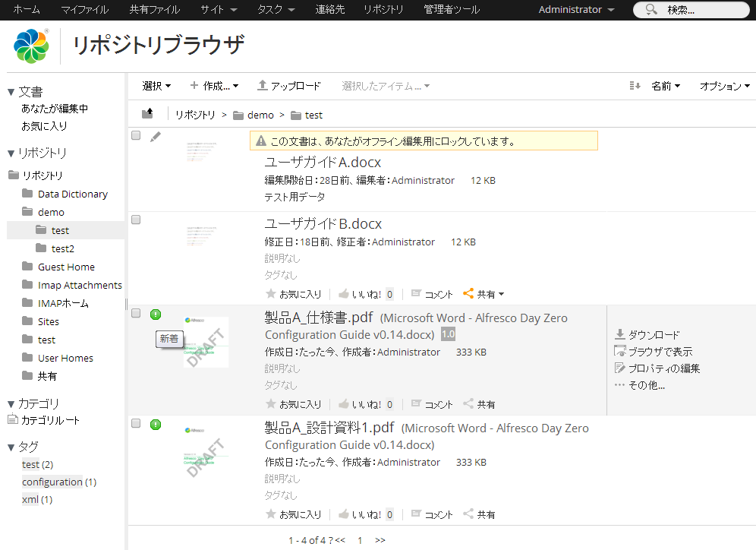Image resolution: width=756 pixels, height=550 pixels.
Task: Tick the checkbox for 製品A_設計資料1.pdf
Action: pos(136,423)
